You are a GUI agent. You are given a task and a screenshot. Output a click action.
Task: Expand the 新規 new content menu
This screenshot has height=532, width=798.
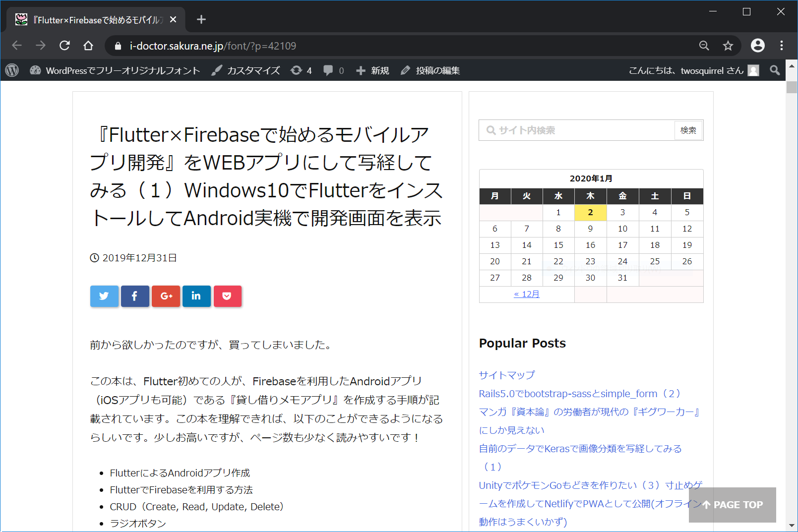pos(373,70)
